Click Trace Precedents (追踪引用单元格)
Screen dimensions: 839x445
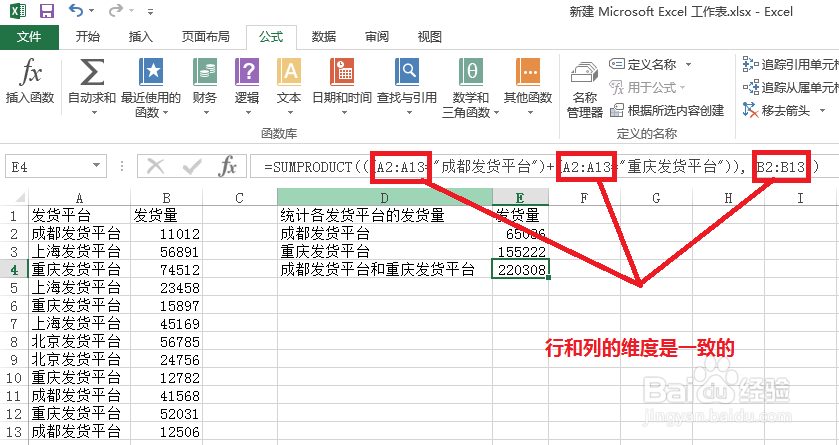point(790,65)
